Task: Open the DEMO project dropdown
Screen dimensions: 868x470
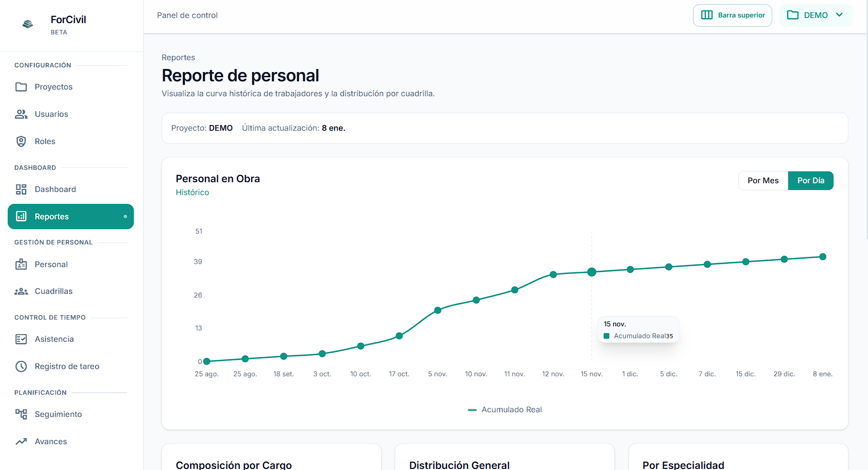Action: point(815,15)
